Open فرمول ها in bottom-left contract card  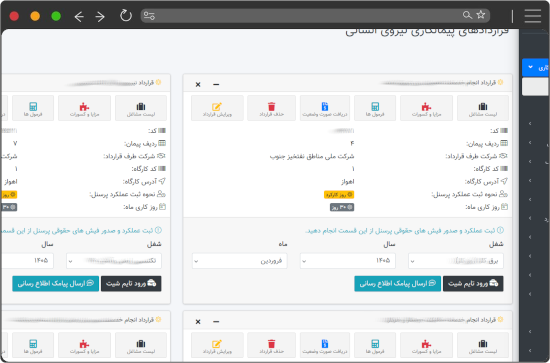point(33,345)
